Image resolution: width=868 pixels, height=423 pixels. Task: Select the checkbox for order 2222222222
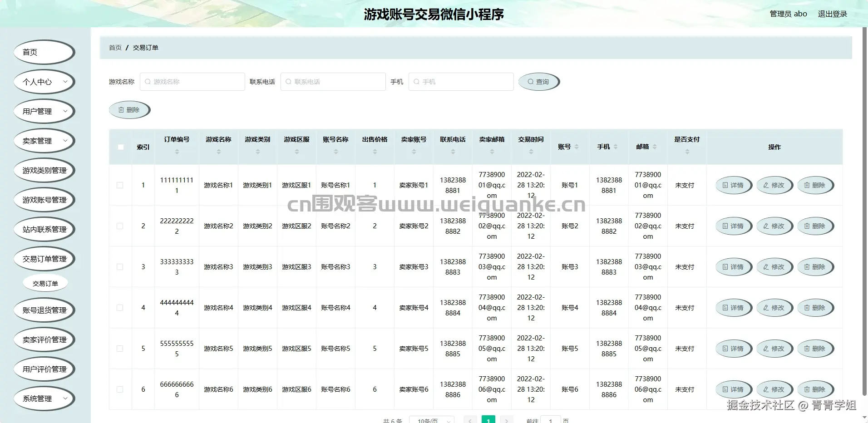tap(120, 226)
